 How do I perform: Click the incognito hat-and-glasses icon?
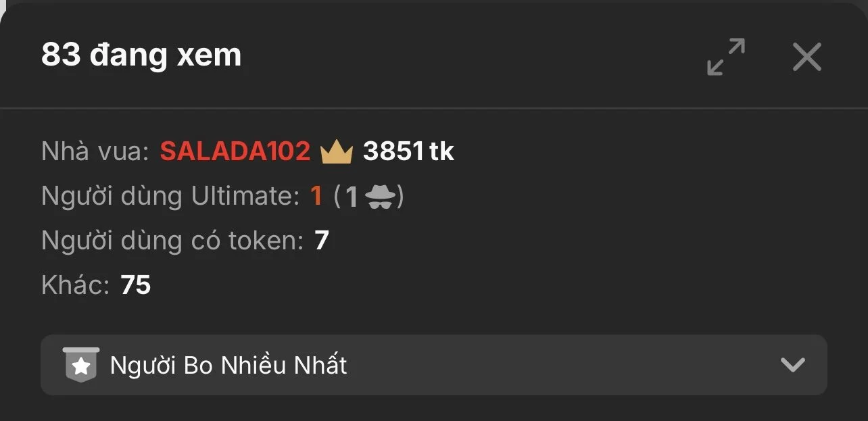pos(381,197)
